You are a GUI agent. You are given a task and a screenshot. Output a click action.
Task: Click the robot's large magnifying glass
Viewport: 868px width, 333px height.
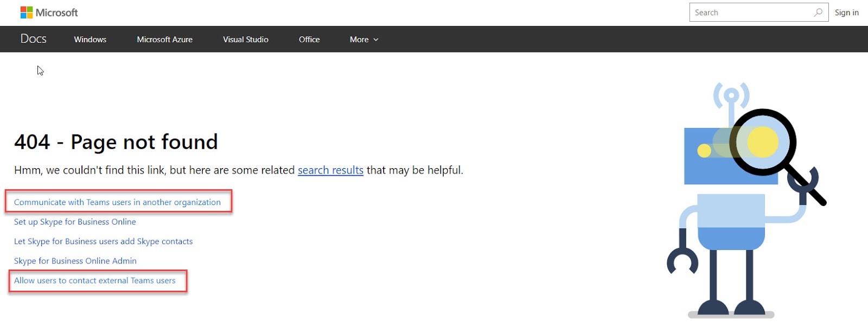763,142
